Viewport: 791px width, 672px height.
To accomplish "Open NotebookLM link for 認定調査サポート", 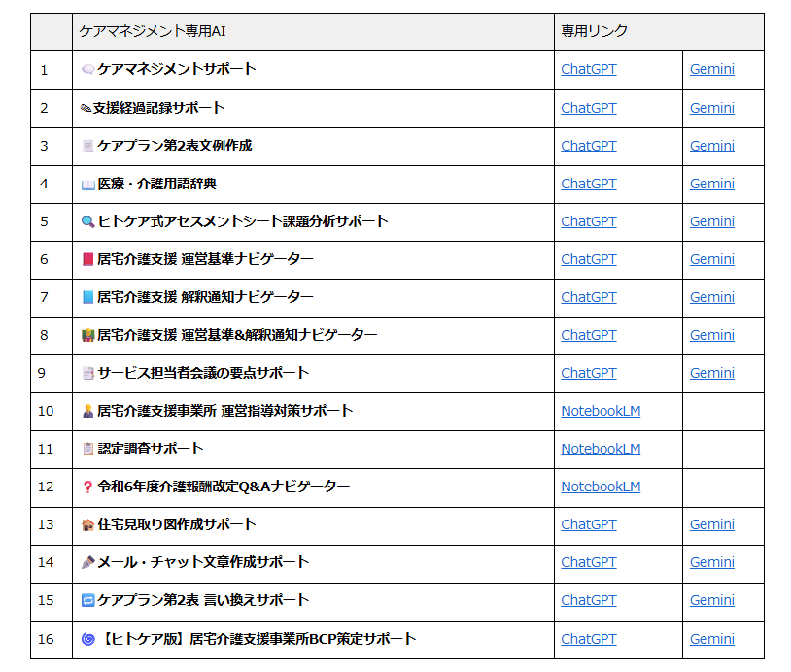I will (601, 449).
